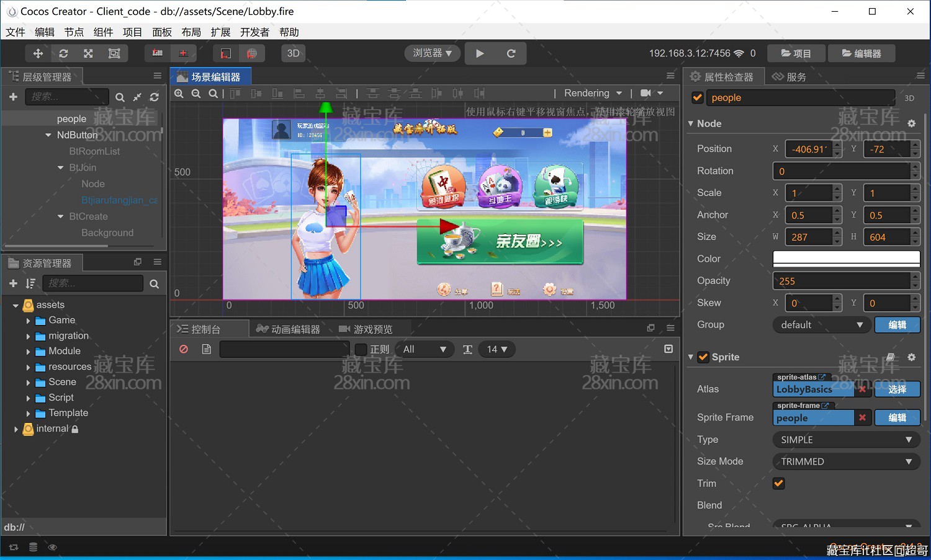
Task: Create a new asset with the plus icon
Action: [13, 283]
